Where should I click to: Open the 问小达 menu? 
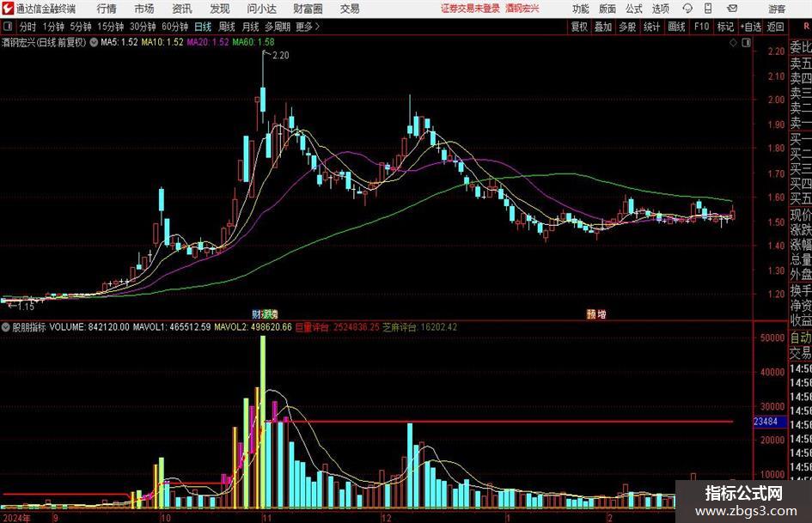[261, 9]
